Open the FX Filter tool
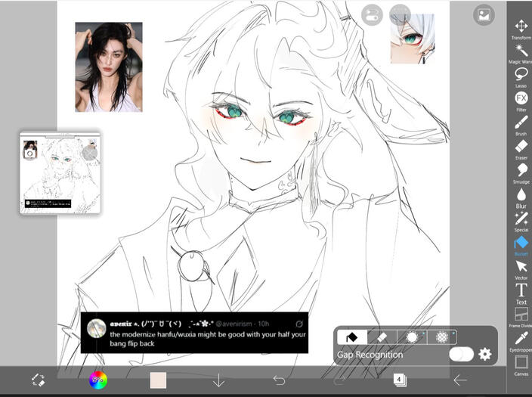532x397 pixels. coord(521,101)
